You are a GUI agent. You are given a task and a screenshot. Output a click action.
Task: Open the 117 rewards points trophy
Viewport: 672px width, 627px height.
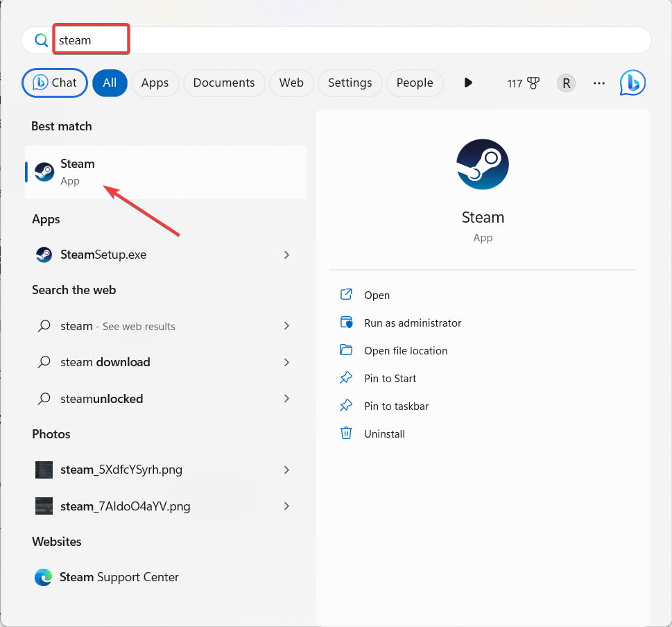524,83
